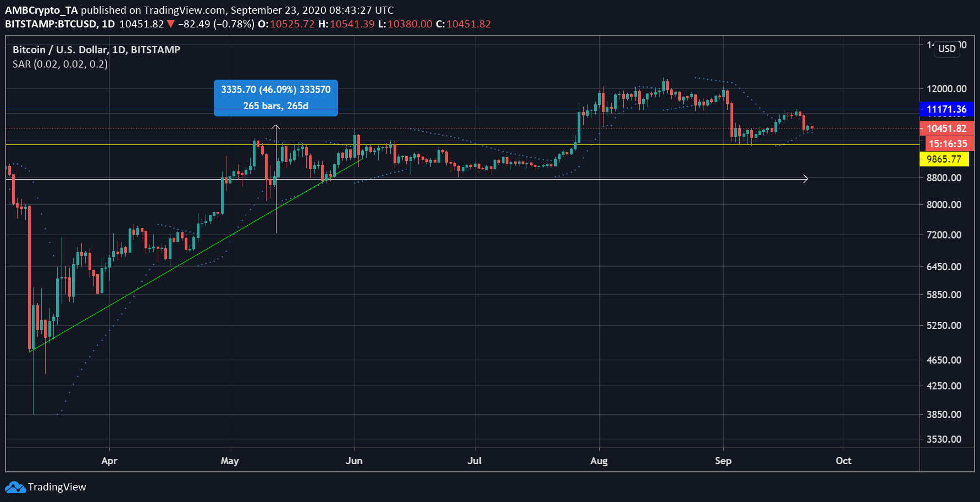980x502 pixels.
Task: Select the green ascending trendline
Action: pyautogui.click(x=195, y=255)
